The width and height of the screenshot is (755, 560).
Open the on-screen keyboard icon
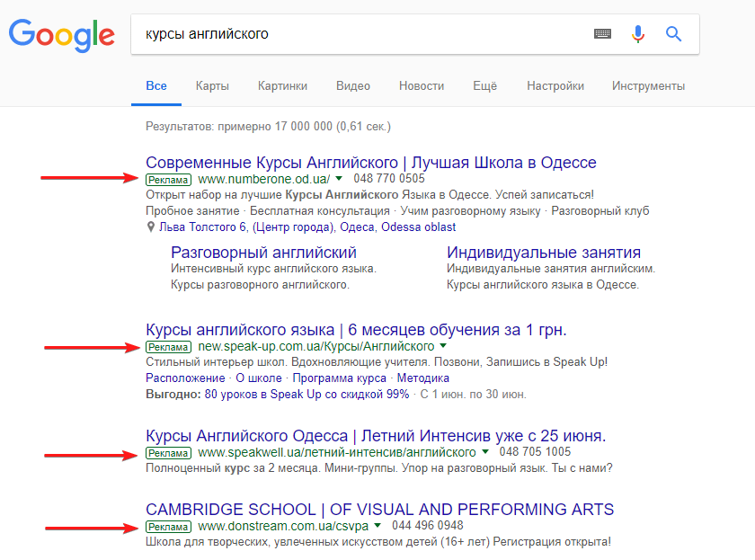pos(602,33)
